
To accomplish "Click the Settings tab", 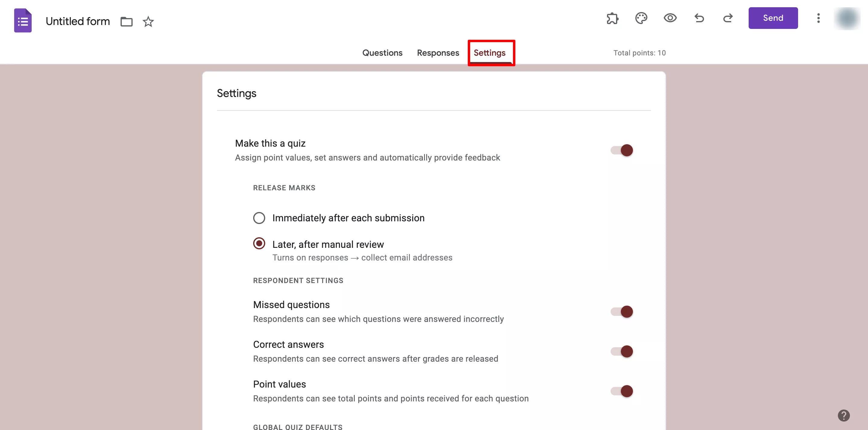I will coord(489,53).
